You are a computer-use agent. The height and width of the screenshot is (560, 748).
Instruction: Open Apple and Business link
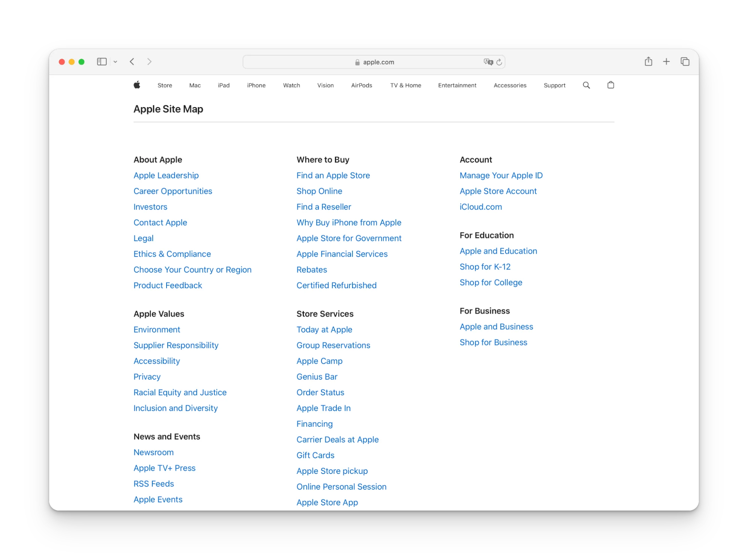pos(496,326)
